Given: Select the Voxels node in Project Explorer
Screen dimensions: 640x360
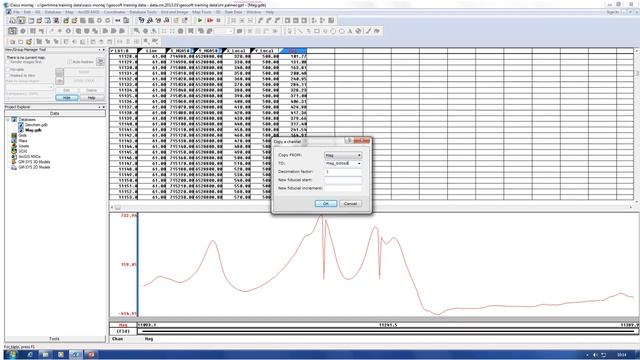Looking at the screenshot, I should (x=24, y=146).
